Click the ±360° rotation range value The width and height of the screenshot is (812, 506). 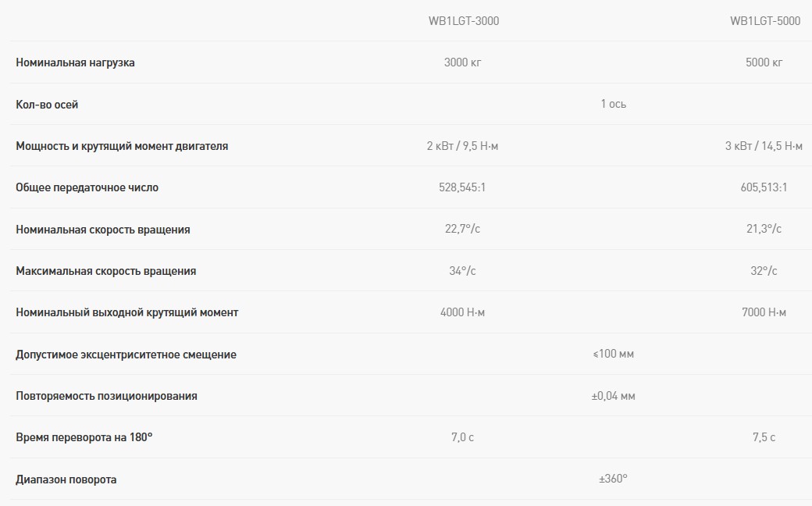pos(613,479)
